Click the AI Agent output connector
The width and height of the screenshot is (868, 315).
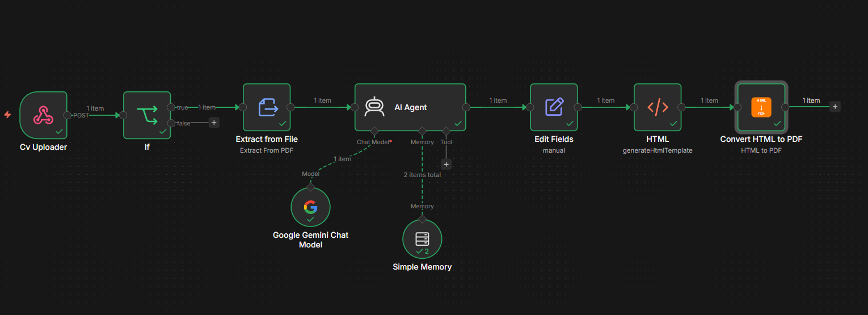tap(466, 107)
